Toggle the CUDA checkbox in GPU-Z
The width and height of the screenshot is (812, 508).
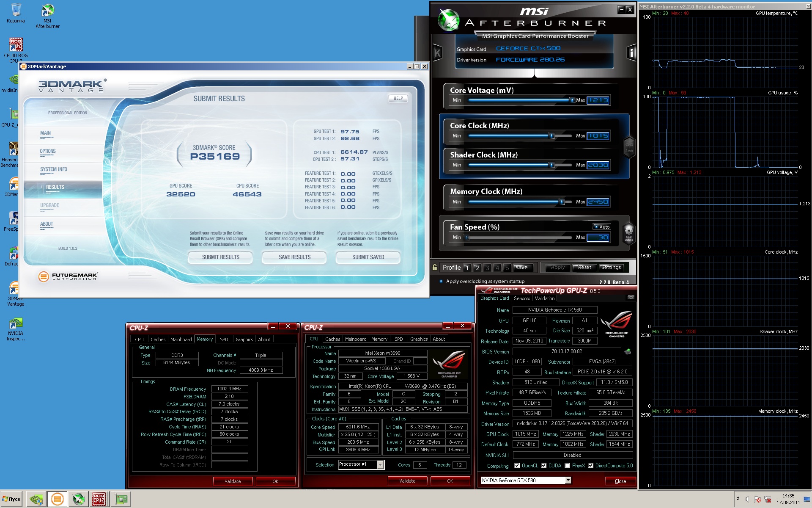point(544,466)
